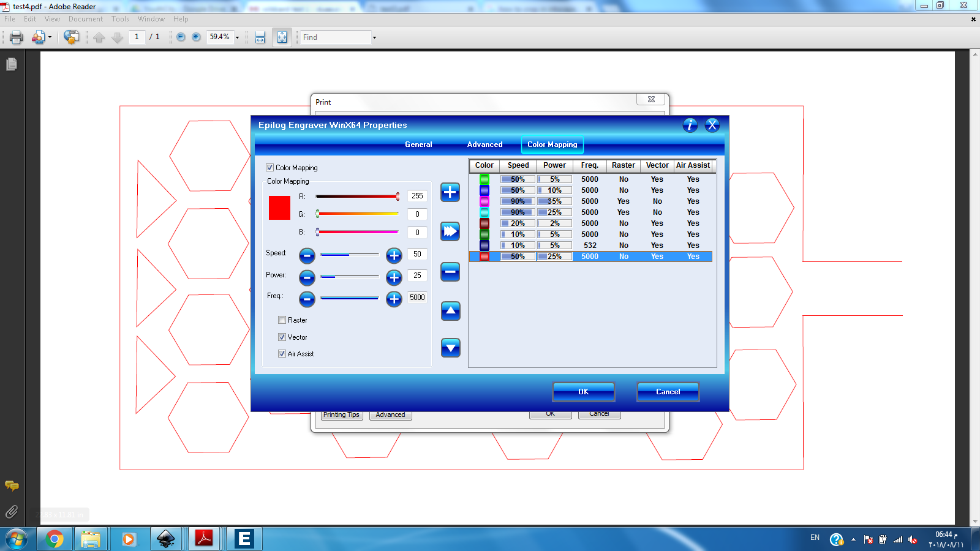The width and height of the screenshot is (980, 551).
Task: Click the Print icon in Adobe Reader toolbar
Action: coord(17,37)
